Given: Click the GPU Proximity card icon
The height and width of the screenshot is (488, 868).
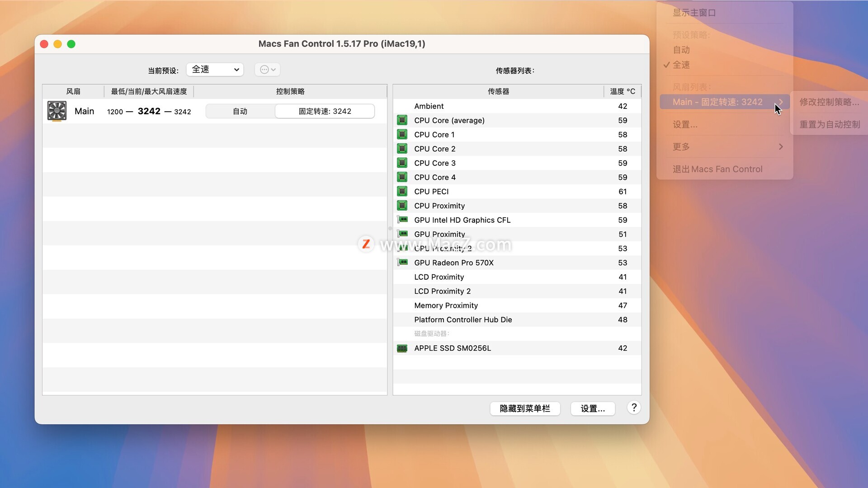Looking at the screenshot, I should 402,234.
